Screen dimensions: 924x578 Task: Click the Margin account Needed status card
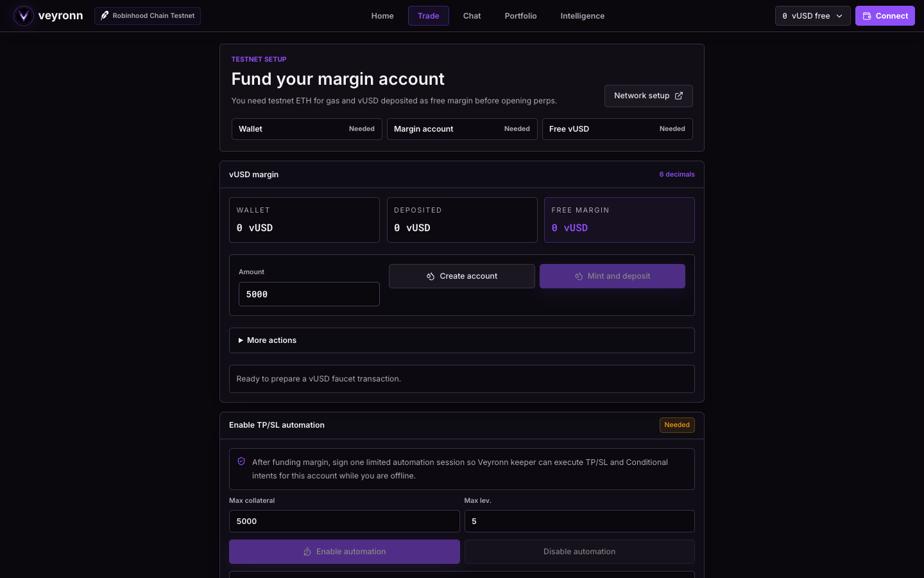(462, 129)
